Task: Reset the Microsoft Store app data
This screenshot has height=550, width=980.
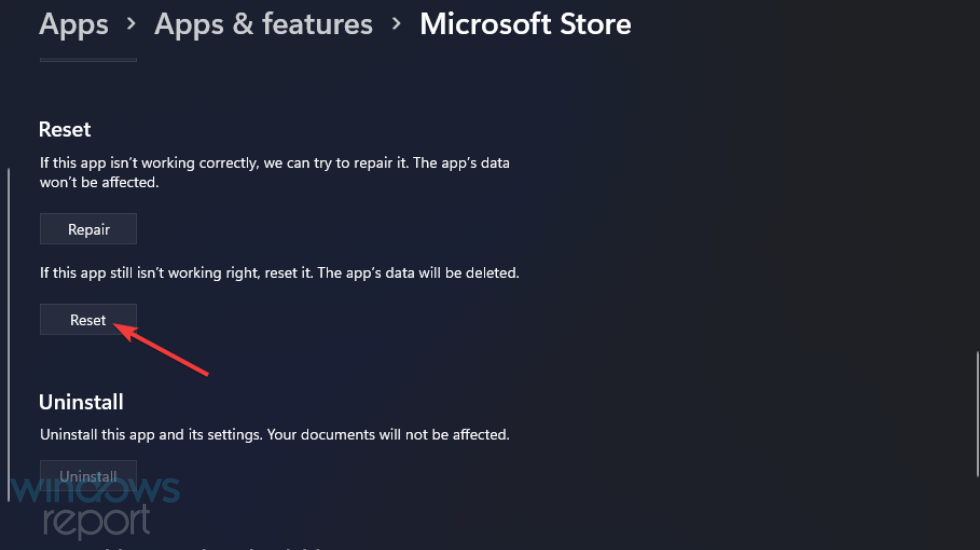Action: coord(88,319)
